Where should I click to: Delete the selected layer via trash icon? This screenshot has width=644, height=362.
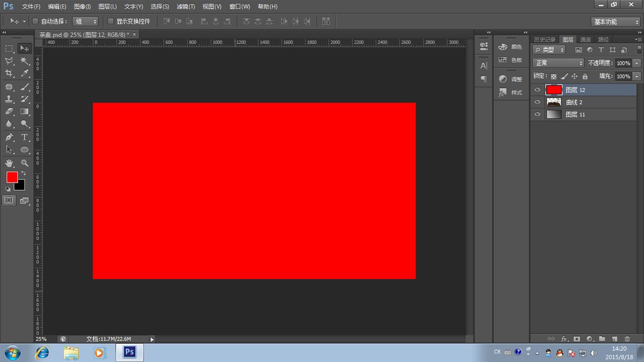coord(627,339)
